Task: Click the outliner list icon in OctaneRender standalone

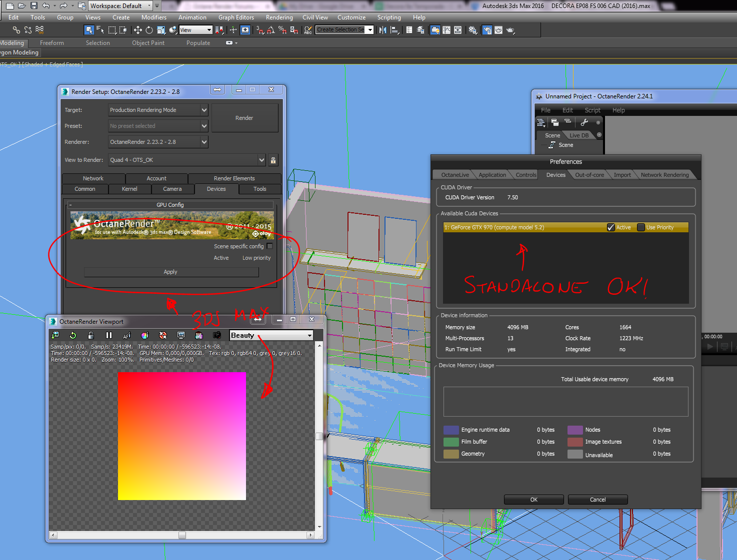Action: click(x=541, y=122)
